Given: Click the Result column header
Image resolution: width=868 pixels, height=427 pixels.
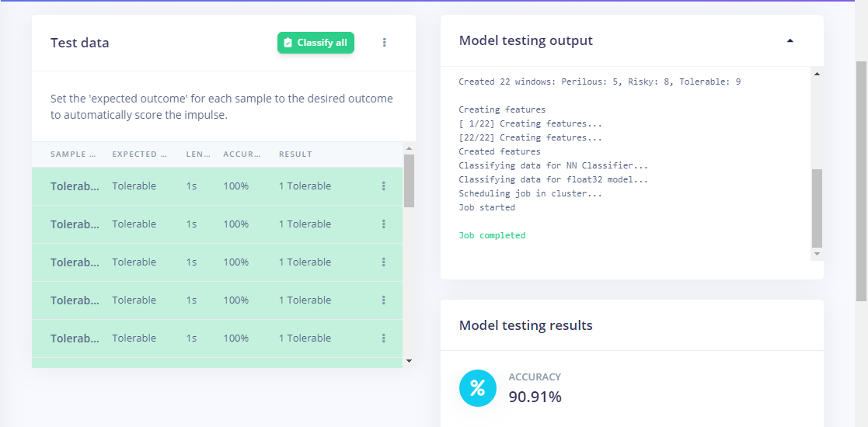Looking at the screenshot, I should click(295, 154).
